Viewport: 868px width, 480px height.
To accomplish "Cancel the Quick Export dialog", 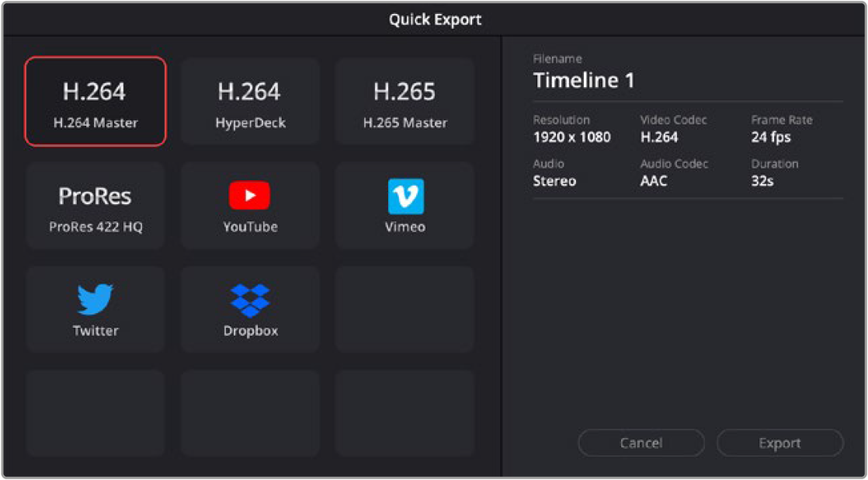I will (x=641, y=443).
